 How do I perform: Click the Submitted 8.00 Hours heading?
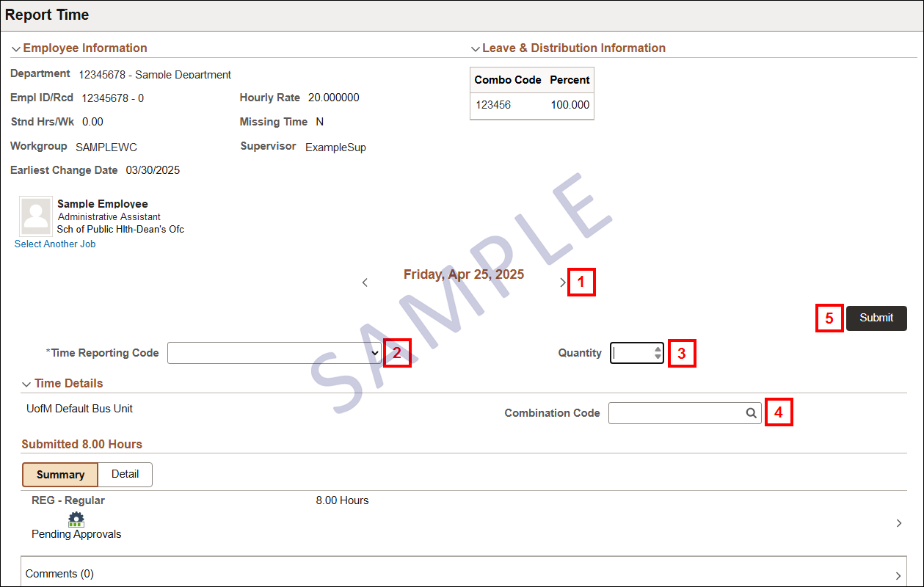tap(81, 445)
